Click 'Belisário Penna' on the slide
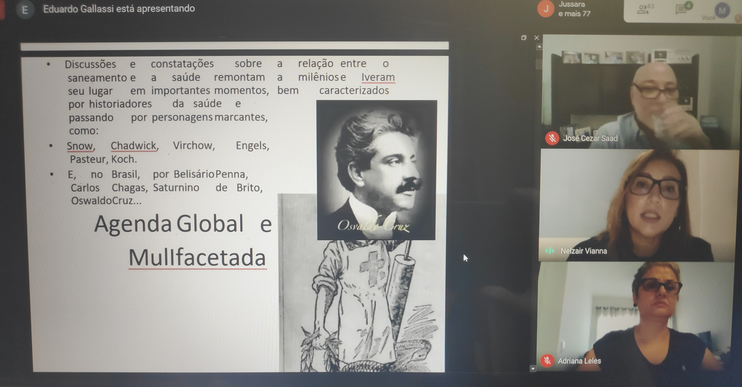This screenshot has width=742, height=387. 211,174
